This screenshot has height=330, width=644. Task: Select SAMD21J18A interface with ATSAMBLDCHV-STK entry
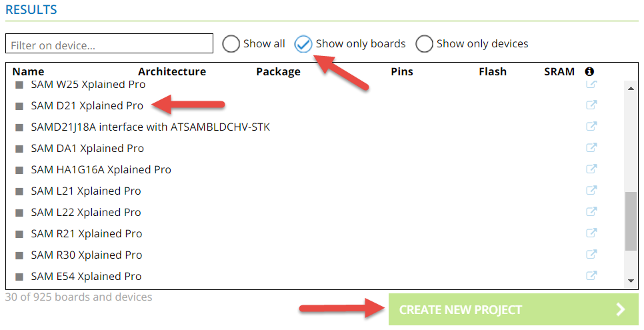pos(150,127)
